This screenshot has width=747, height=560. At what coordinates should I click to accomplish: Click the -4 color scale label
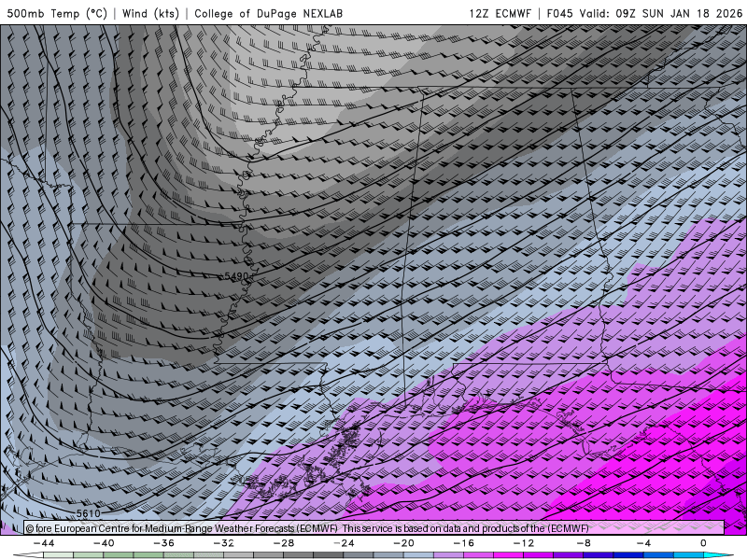point(643,543)
